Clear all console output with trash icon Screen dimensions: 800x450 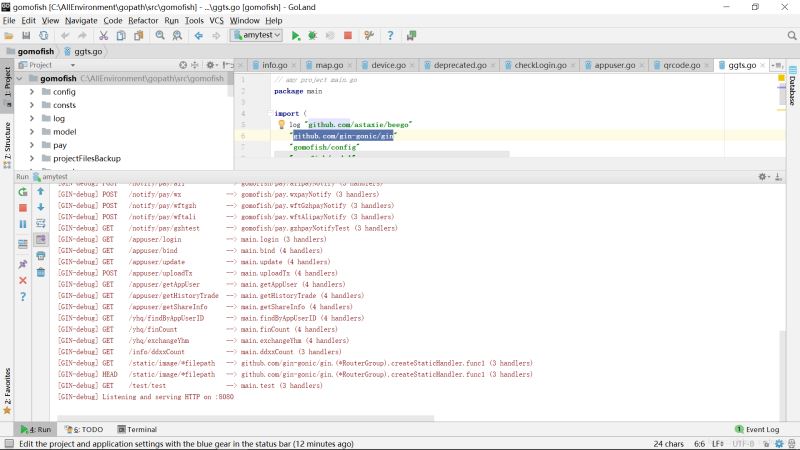click(41, 273)
